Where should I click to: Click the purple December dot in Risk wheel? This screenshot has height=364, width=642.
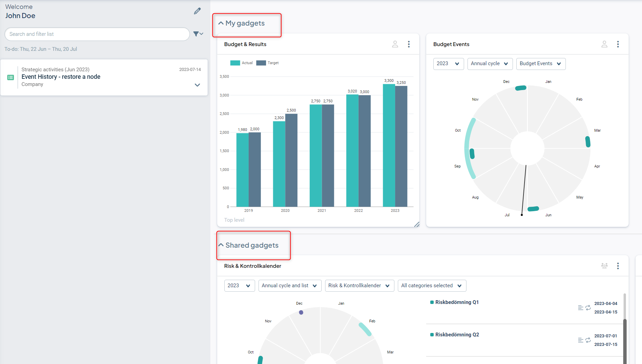[x=301, y=312]
